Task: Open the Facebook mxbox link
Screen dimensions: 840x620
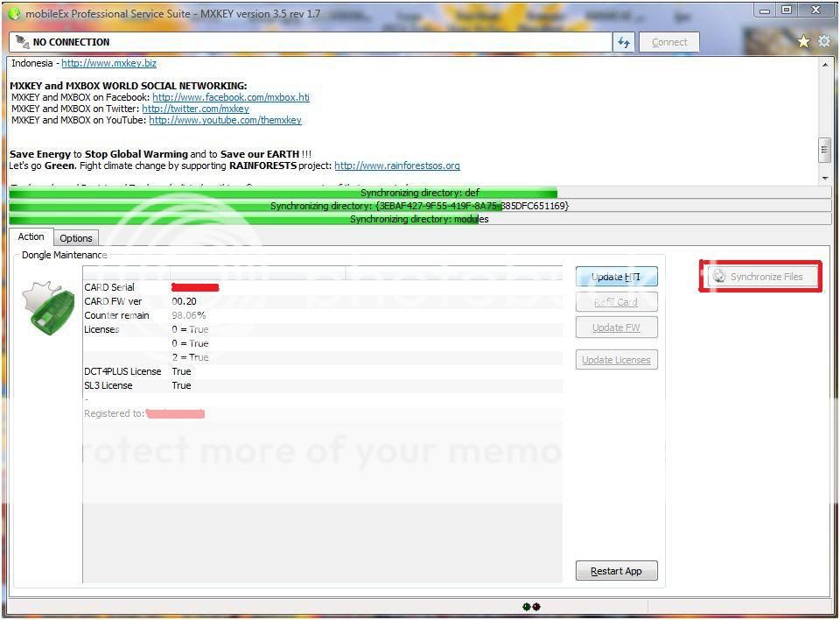Action: click(x=231, y=97)
